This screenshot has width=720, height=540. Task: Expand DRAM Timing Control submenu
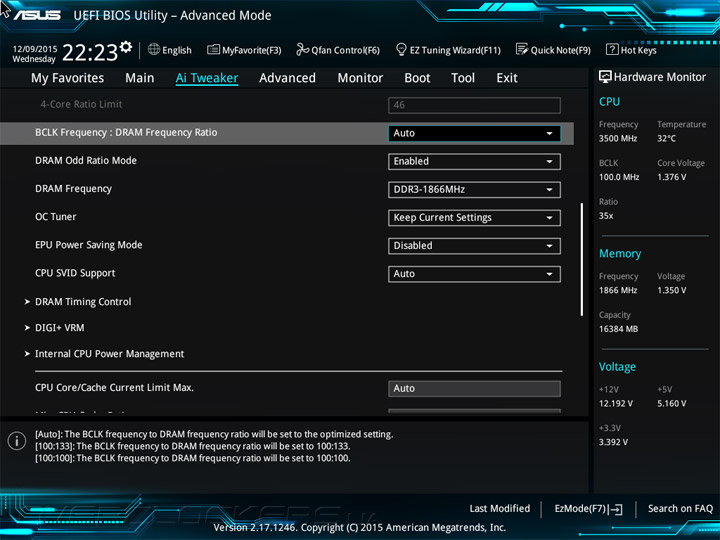tap(83, 302)
